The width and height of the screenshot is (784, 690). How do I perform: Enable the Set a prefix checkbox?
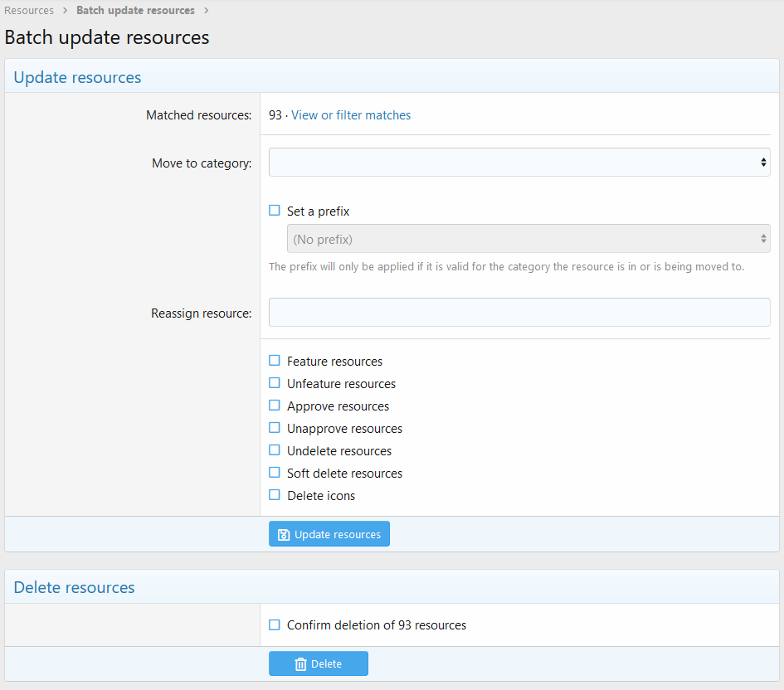point(275,211)
